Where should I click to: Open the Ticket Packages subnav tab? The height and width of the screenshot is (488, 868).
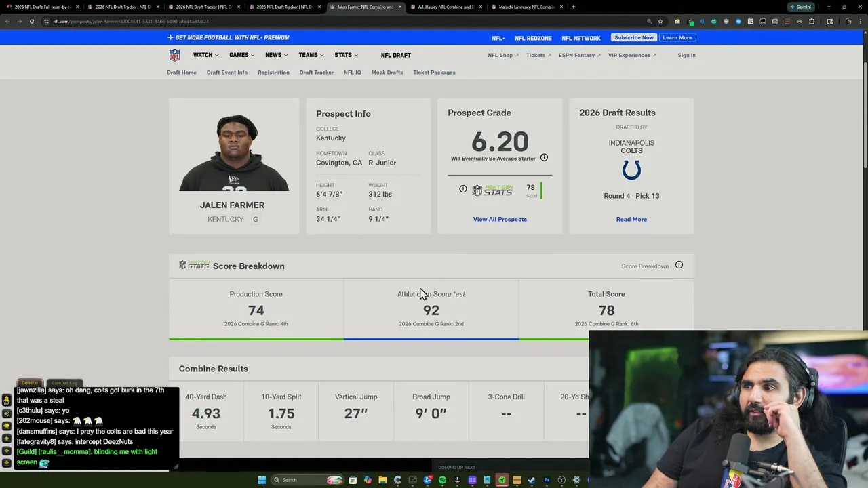pyautogui.click(x=434, y=73)
